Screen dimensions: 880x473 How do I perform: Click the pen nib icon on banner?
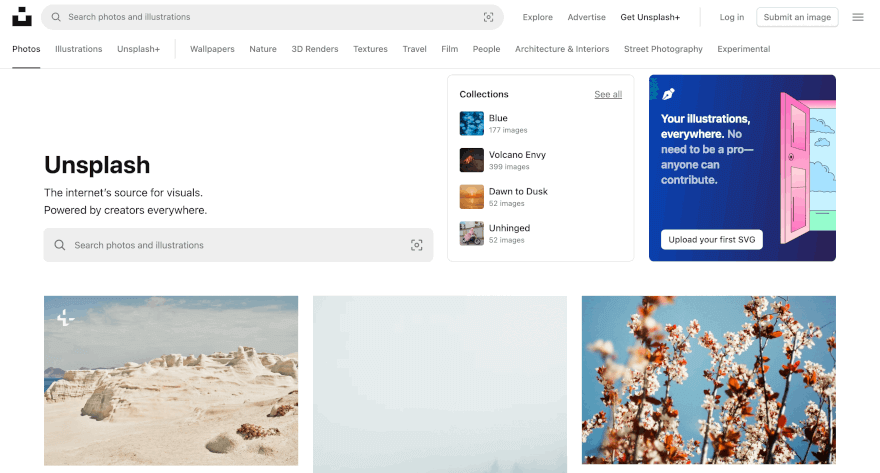tap(668, 94)
